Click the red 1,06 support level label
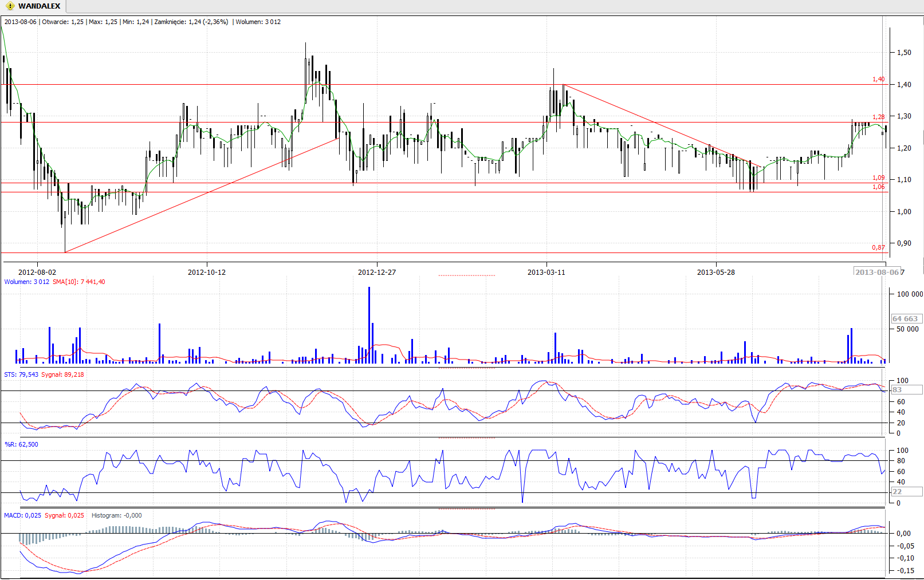Viewport: 924px width, 580px height. (878, 187)
